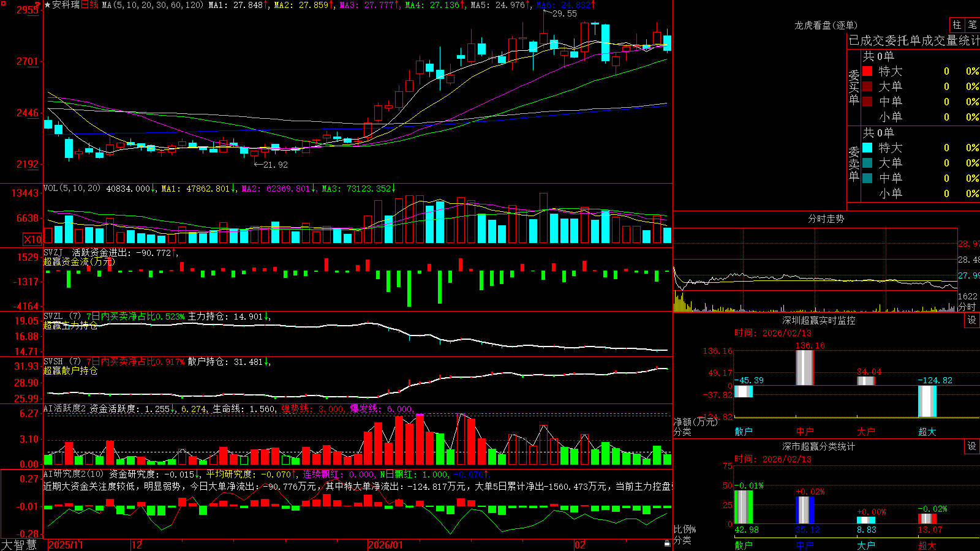Click the 爆发线: 6.000 label
Viewport: 980px width, 551px height.
[381, 408]
